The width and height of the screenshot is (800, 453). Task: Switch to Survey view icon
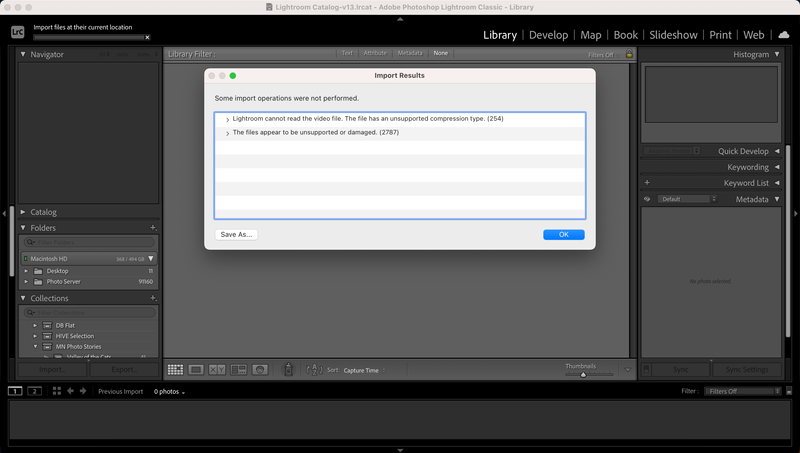238,370
